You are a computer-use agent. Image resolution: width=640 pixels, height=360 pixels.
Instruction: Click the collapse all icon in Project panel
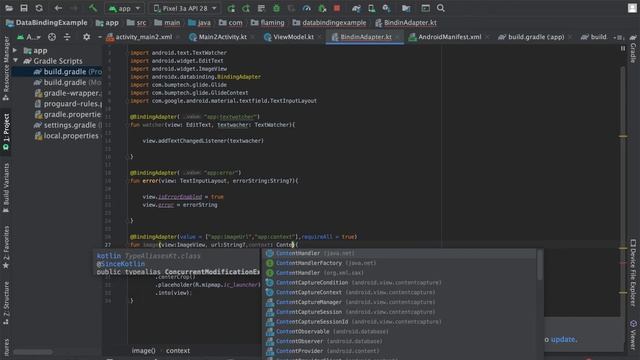(67, 37)
